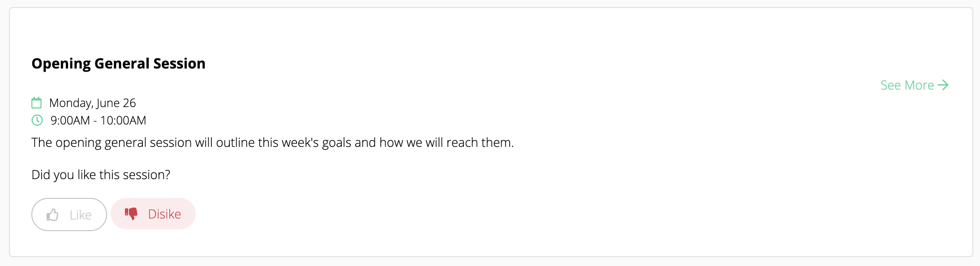980x266 pixels.
Task: Click the word 'Session' in the heading
Action: pyautogui.click(x=179, y=64)
